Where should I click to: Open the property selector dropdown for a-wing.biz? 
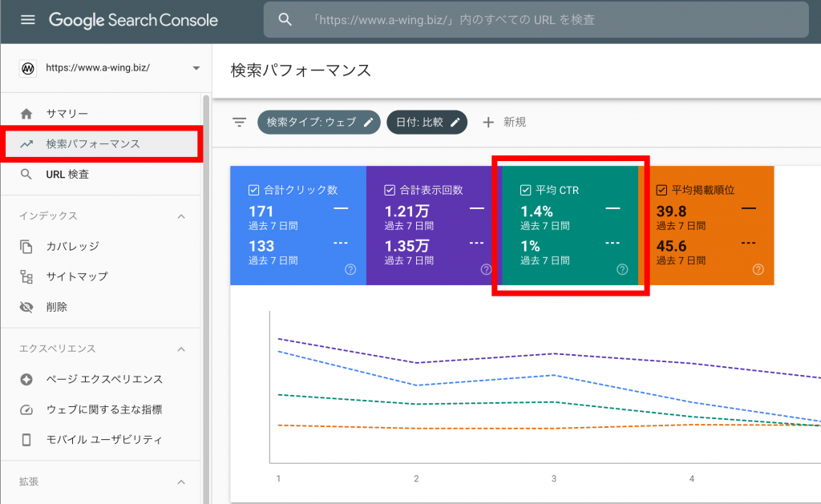[196, 68]
